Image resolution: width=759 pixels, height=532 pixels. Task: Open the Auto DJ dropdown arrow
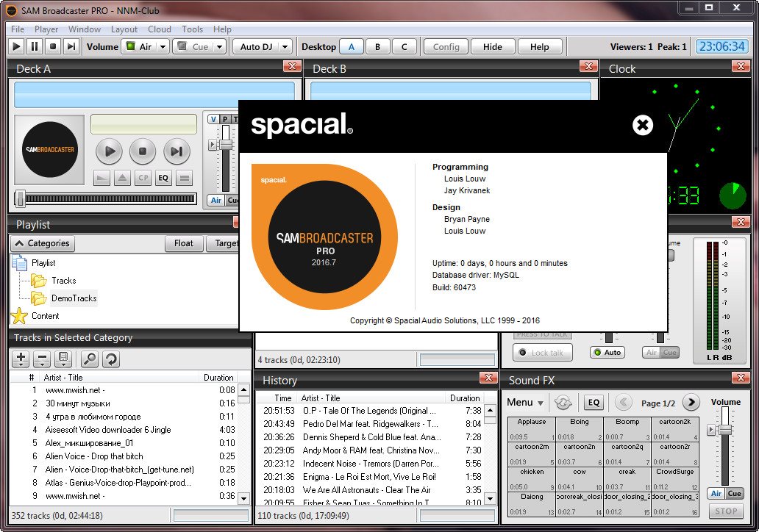pos(285,46)
